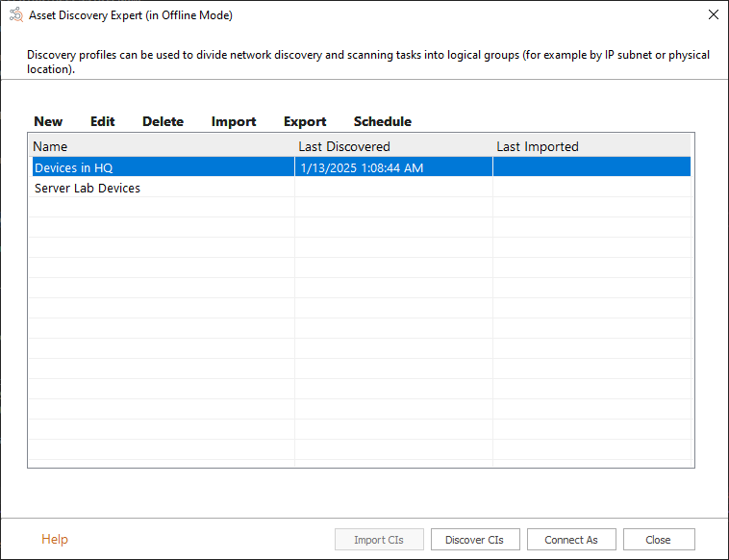Close the window using the title bar X
The height and width of the screenshot is (560, 729).
click(713, 15)
